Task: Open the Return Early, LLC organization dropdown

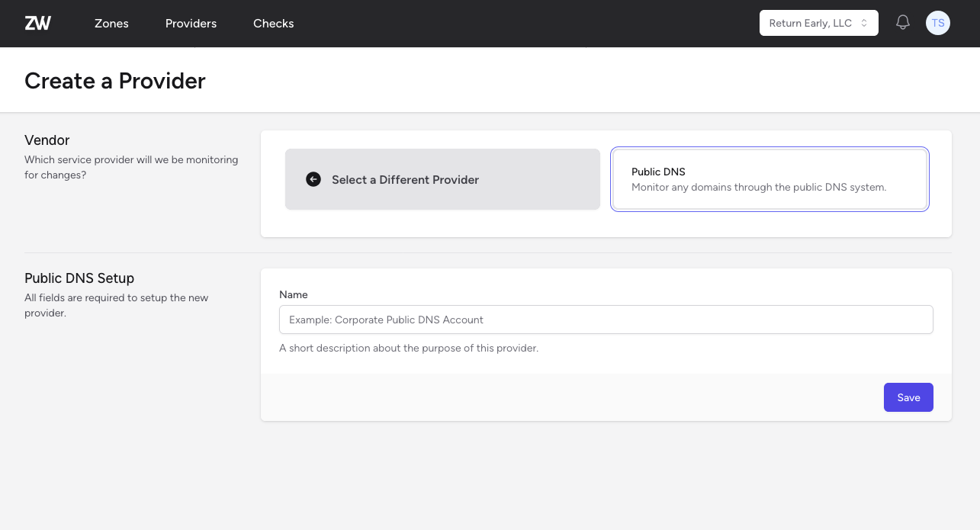Action: (811, 22)
